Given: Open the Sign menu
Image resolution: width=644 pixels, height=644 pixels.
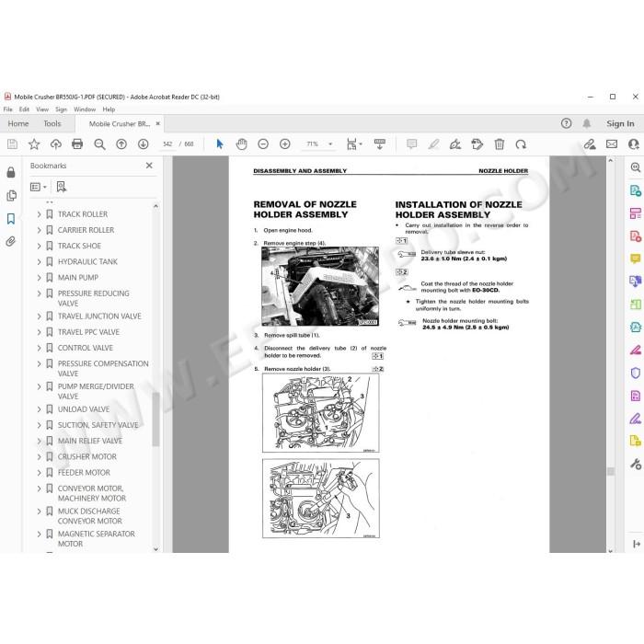Looking at the screenshot, I should [62, 109].
